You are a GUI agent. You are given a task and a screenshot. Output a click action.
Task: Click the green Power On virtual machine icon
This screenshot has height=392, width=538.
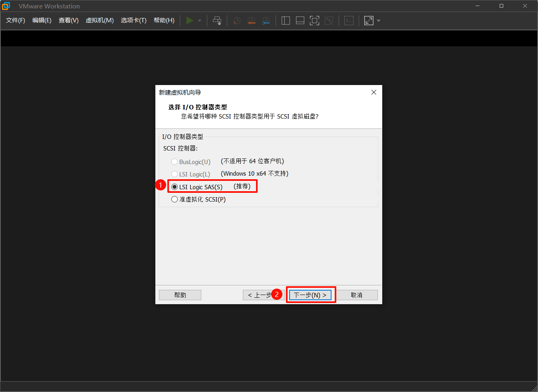point(190,20)
